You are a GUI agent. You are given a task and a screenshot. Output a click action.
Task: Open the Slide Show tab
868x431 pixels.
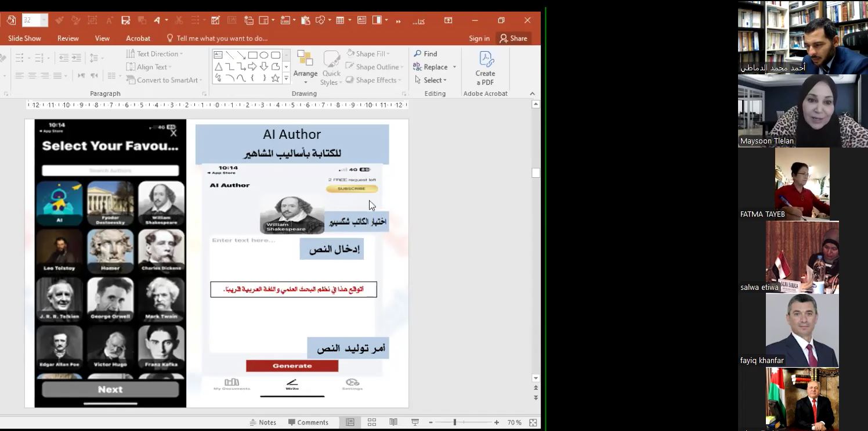pyautogui.click(x=24, y=38)
